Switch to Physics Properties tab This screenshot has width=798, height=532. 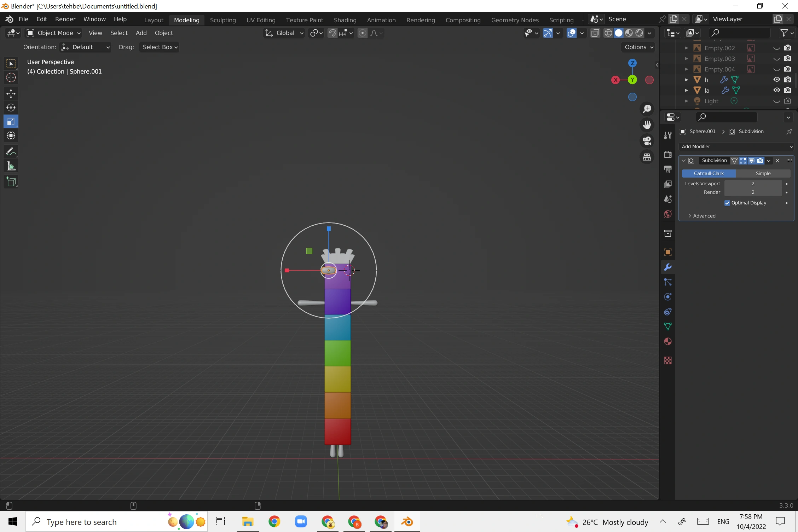point(667,297)
